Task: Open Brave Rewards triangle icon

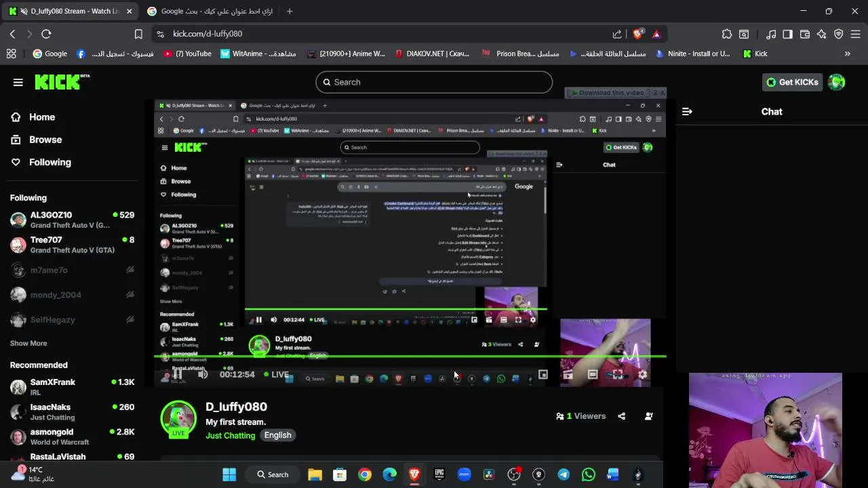Action: click(x=656, y=34)
